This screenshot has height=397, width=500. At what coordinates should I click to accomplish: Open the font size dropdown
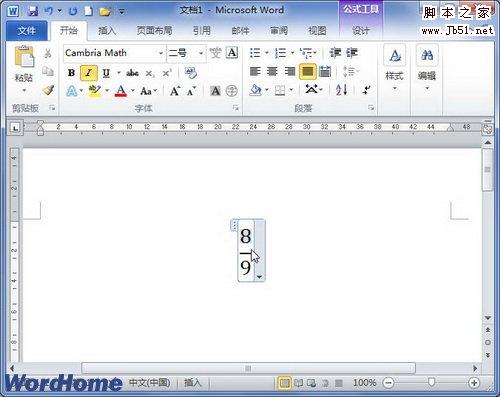[x=201, y=53]
